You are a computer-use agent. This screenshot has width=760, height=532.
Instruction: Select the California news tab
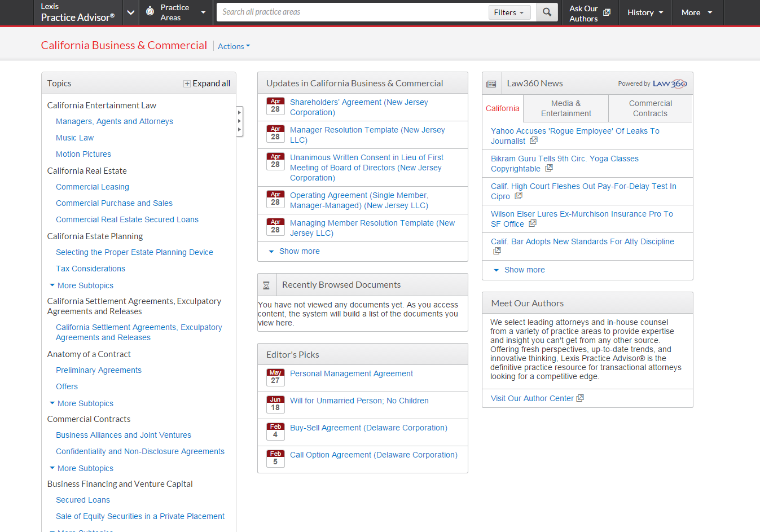[x=502, y=108]
